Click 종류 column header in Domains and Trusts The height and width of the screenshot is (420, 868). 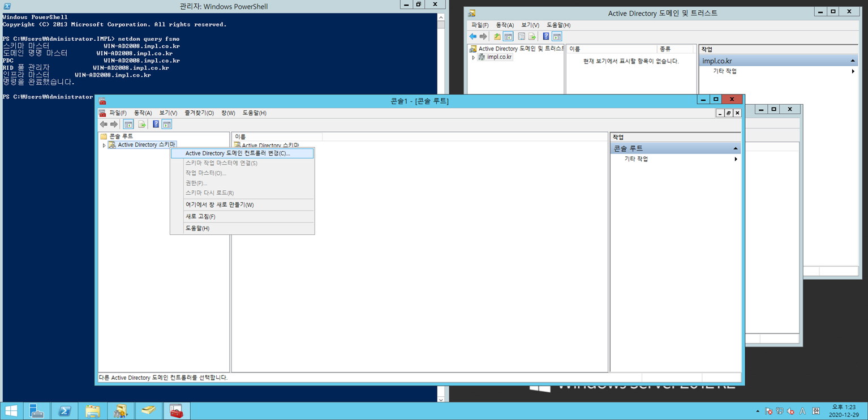(x=675, y=49)
